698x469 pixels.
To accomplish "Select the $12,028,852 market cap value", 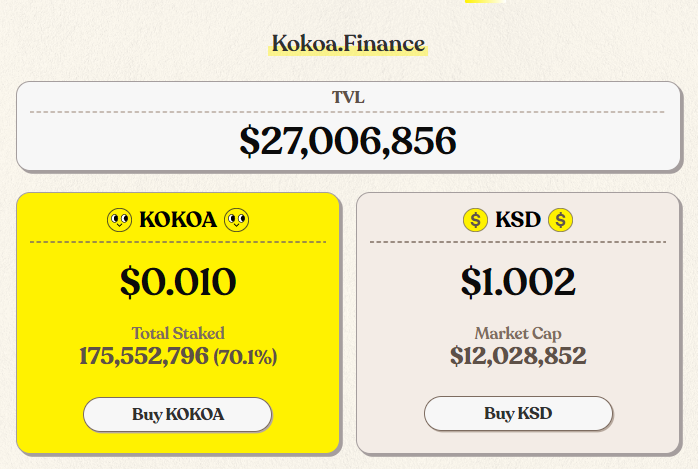I will click(518, 356).
